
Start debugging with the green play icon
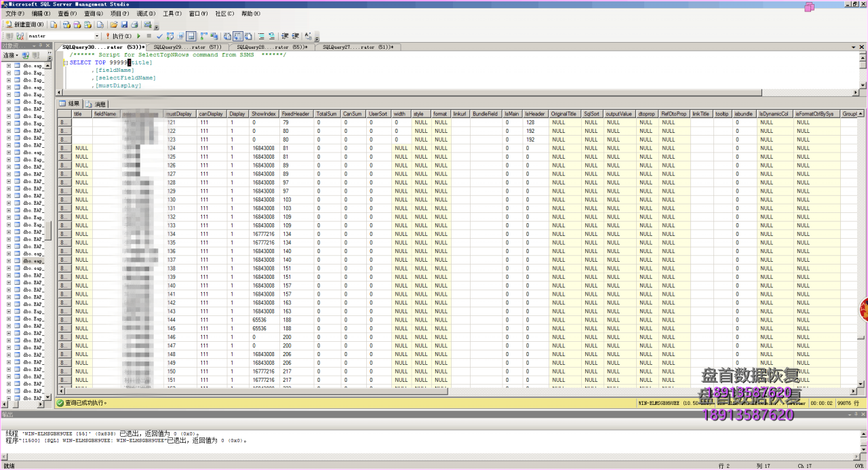coord(138,36)
